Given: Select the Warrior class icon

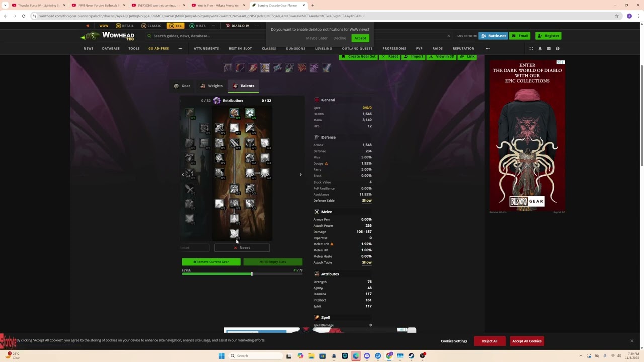Looking at the screenshot, I should click(x=327, y=68).
